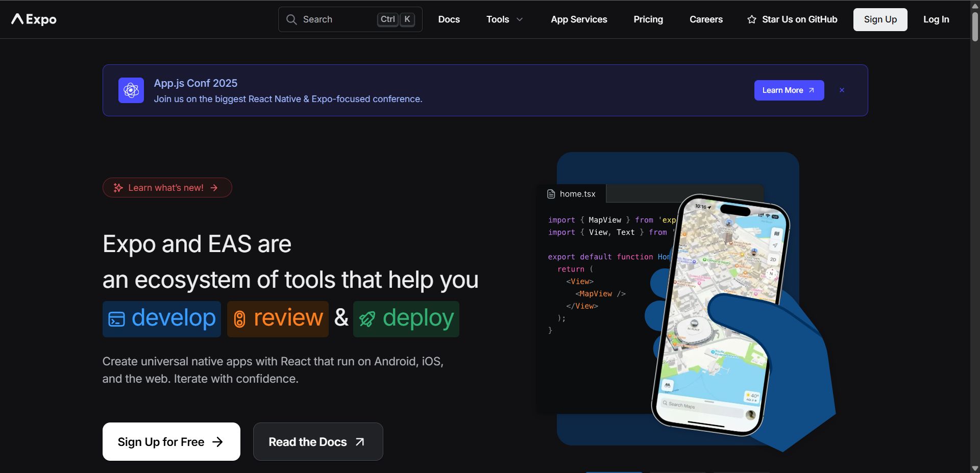The width and height of the screenshot is (980, 473).
Task: Click Read the Docs button
Action: tap(318, 442)
